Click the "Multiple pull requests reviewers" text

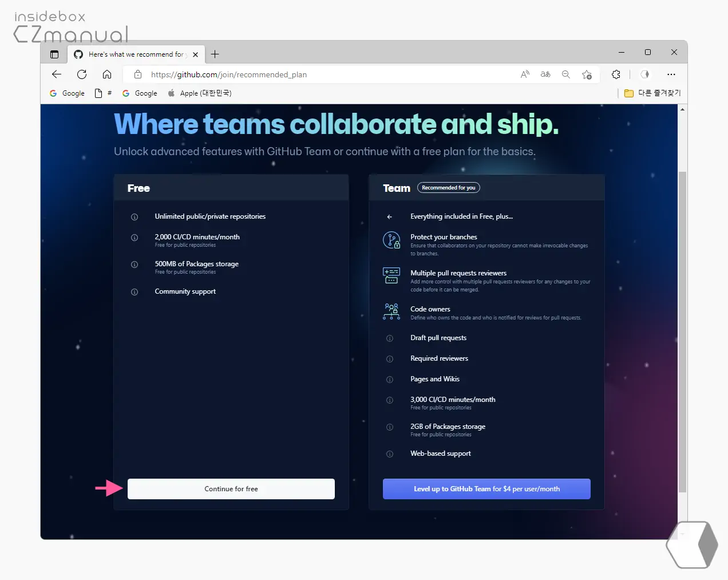(458, 273)
